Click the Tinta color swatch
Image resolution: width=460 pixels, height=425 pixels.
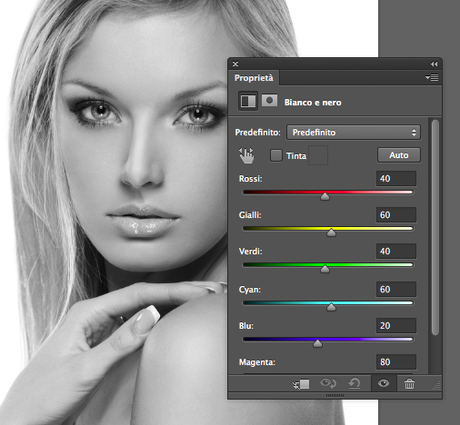(318, 155)
